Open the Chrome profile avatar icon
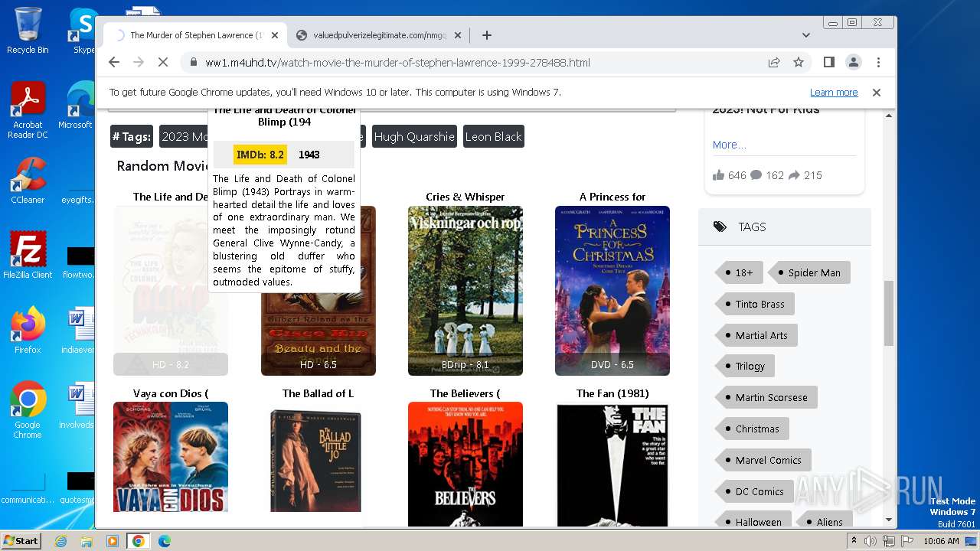 tap(853, 63)
